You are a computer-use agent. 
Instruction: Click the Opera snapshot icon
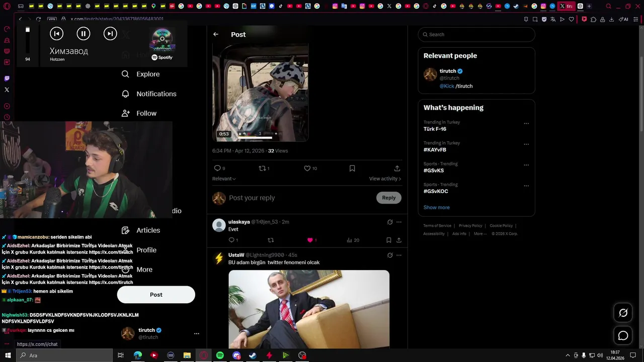tap(535, 19)
